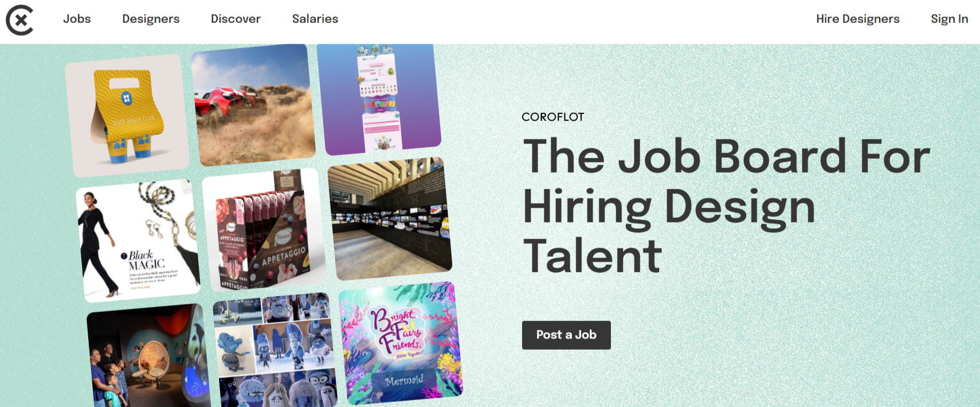980x407 pixels.
Task: Select the purple web page mockup thumbnail
Action: click(x=379, y=99)
